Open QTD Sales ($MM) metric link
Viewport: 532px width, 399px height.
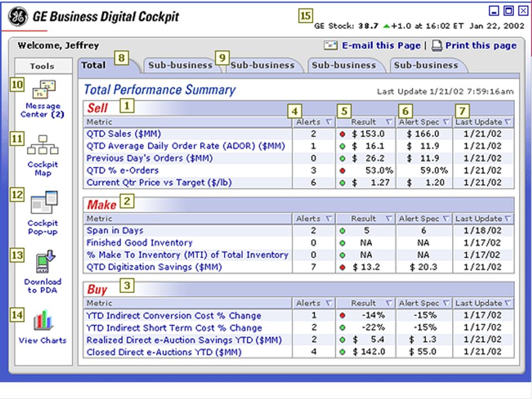tap(124, 134)
